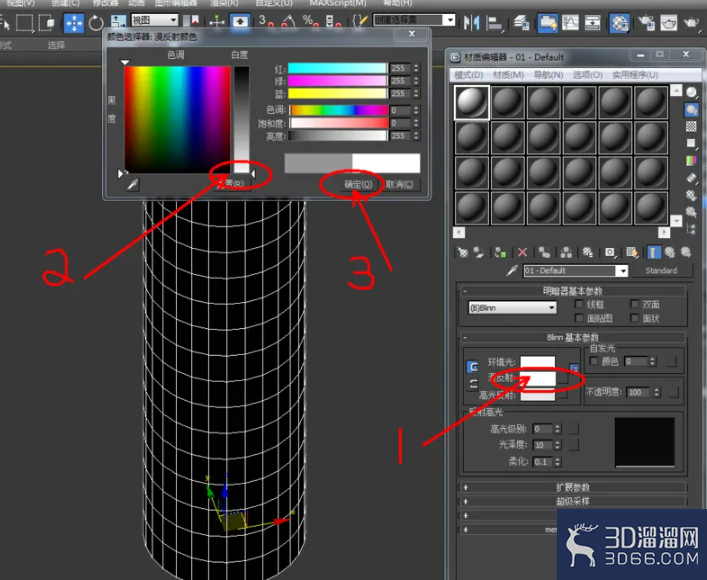
Task: Click the 高光反射 specular color swatch
Action: click(537, 396)
